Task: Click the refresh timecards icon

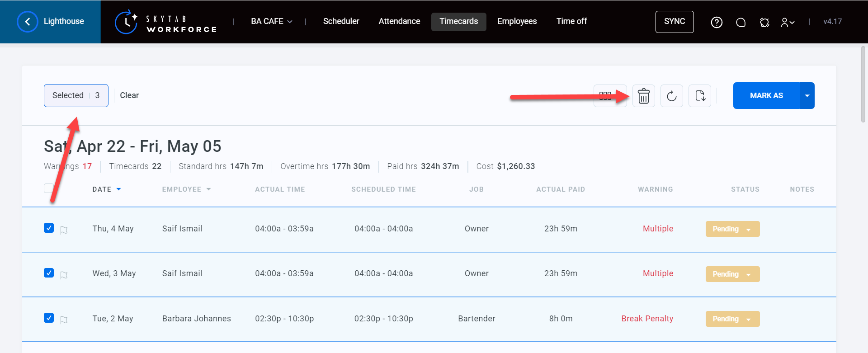Action: [671, 96]
